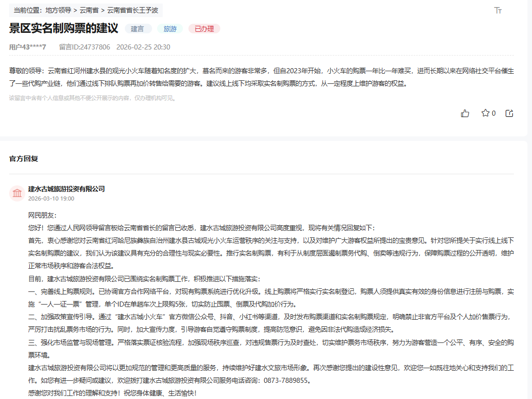Click the red 已办理 status badge

[204, 29]
